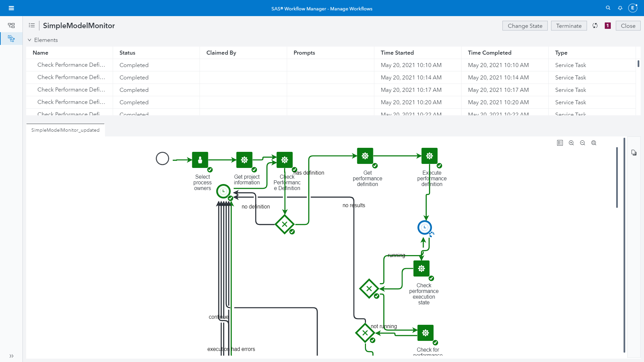Fit the diagram to the window
This screenshot has height=362, width=644.
pos(594,143)
